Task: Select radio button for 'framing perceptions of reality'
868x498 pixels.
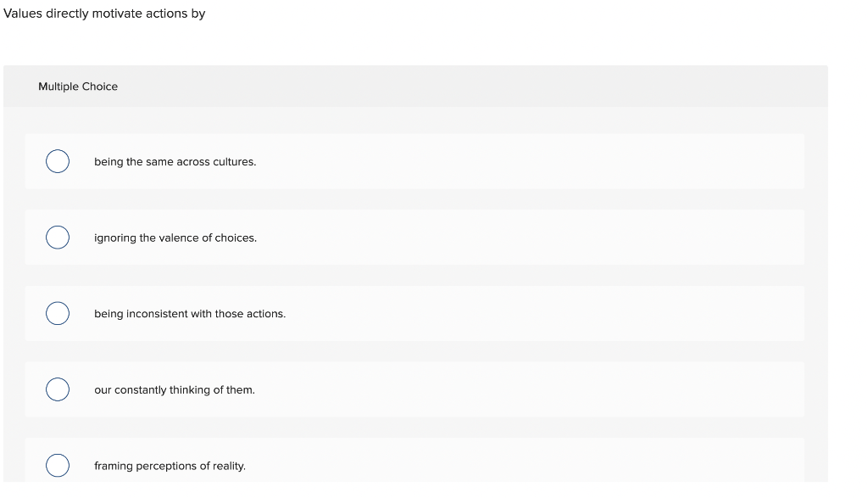Action: coord(57,465)
